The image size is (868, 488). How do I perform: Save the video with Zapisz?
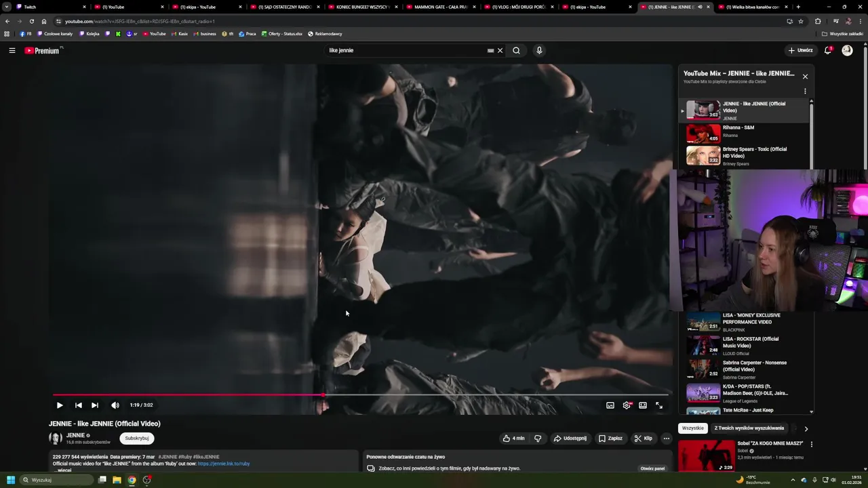pyautogui.click(x=610, y=439)
